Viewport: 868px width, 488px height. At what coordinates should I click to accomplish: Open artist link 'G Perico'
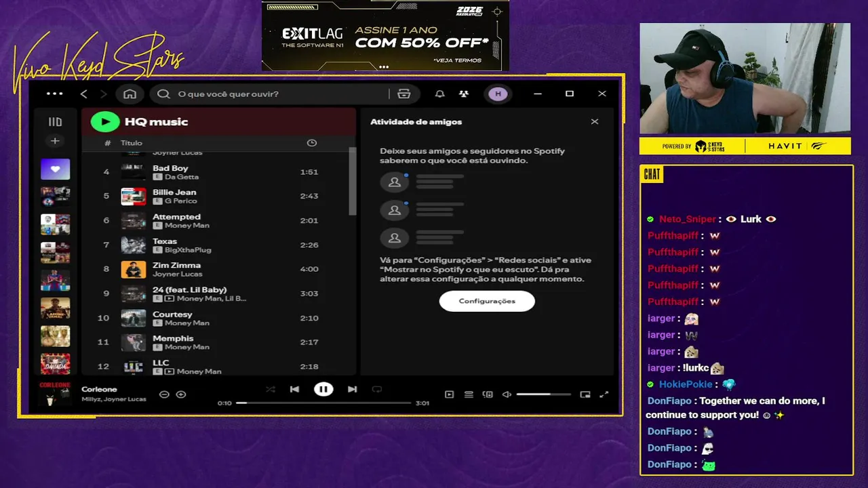(x=181, y=201)
